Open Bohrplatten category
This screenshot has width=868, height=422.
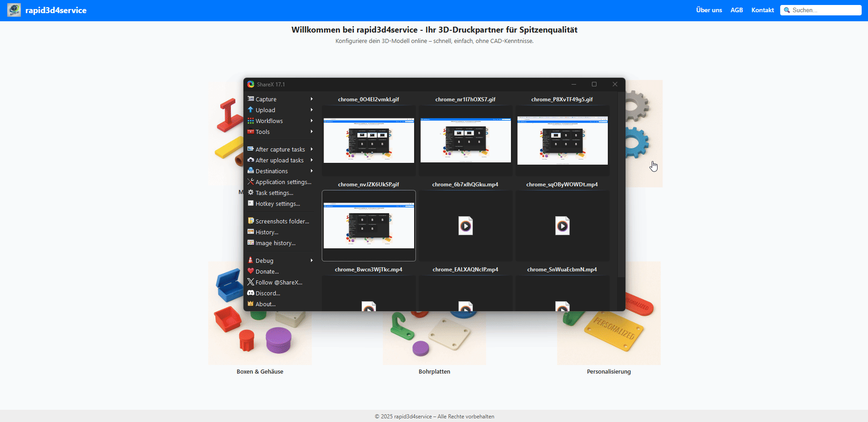(434, 371)
